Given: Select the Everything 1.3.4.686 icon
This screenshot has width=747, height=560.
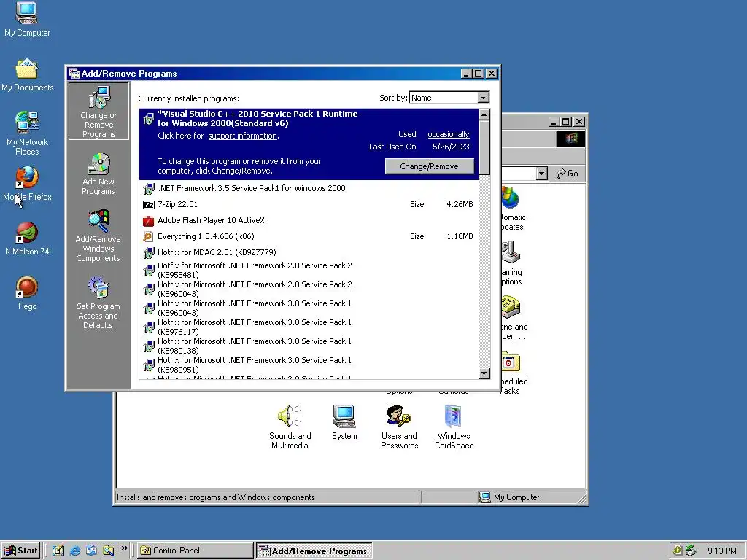Looking at the screenshot, I should coord(149,237).
